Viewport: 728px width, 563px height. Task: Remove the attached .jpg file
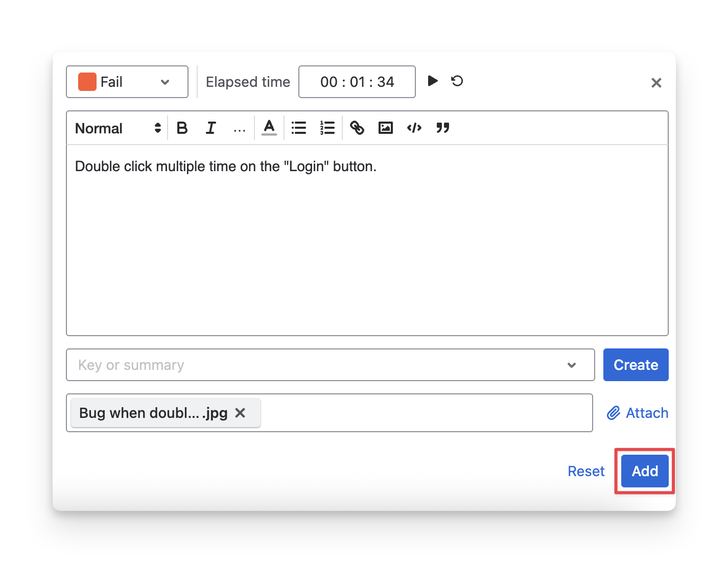[240, 413]
